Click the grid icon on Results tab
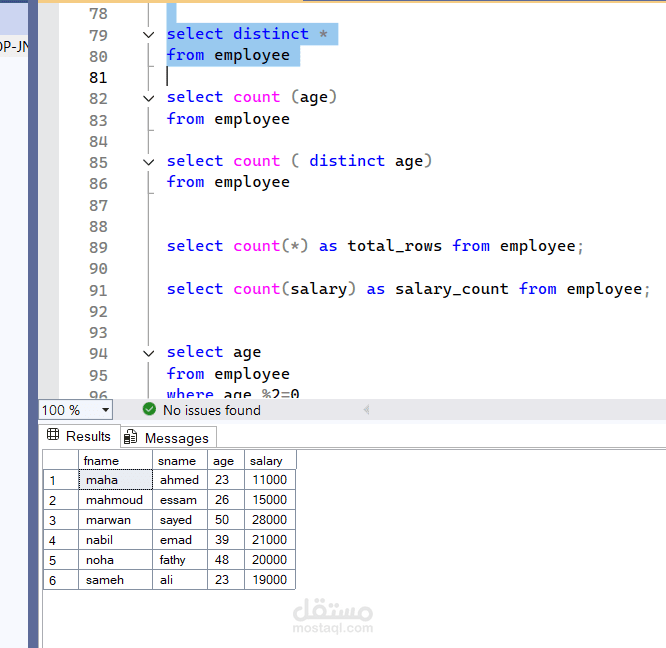The image size is (666, 648). click(53, 436)
